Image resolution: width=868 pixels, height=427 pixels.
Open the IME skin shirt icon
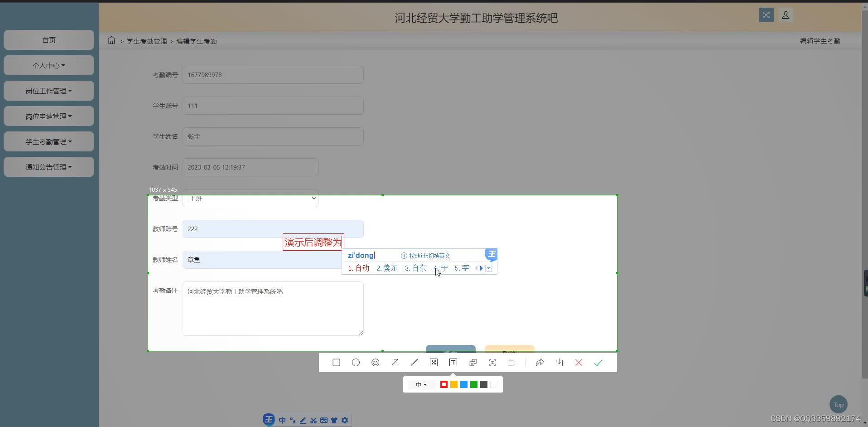[334, 420]
